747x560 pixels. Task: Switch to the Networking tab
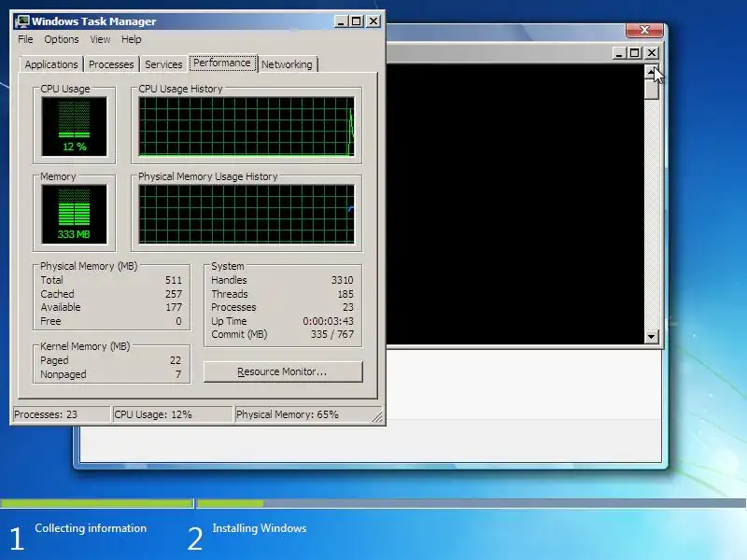(x=287, y=64)
